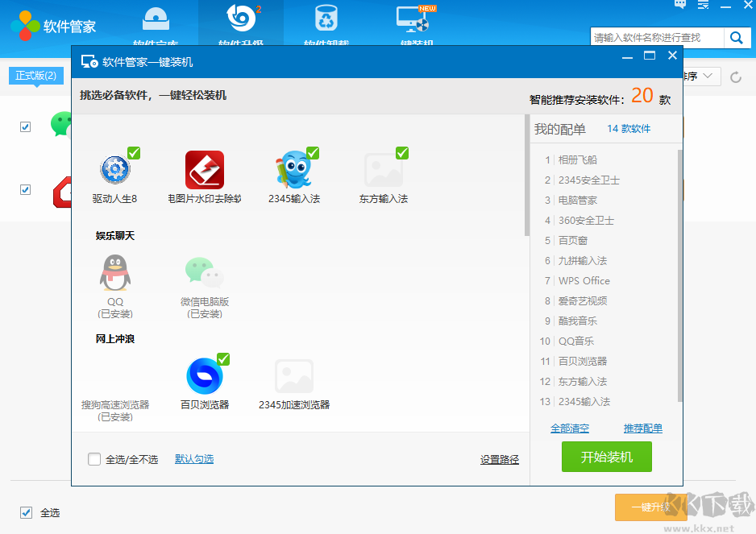This screenshot has width=756, height=534.
Task: Click the 设置路径 link
Action: pyautogui.click(x=500, y=460)
